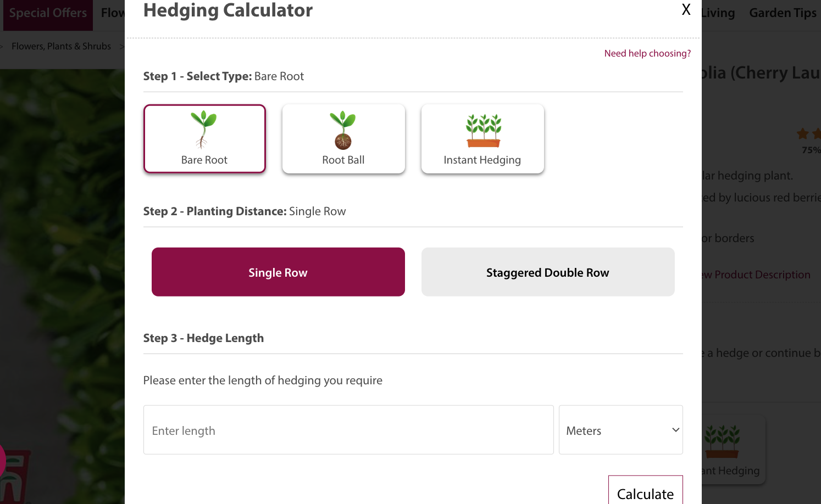Switch to Staggered Double Row
The height and width of the screenshot is (504, 821).
pyautogui.click(x=547, y=272)
